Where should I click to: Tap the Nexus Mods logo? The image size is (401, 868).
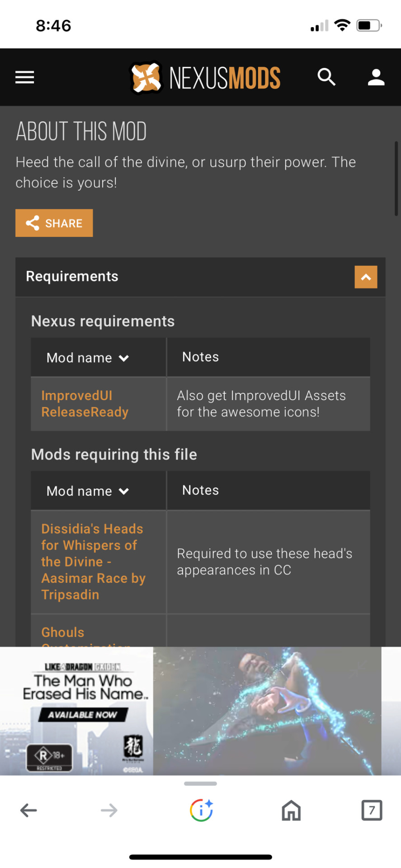[x=205, y=78]
